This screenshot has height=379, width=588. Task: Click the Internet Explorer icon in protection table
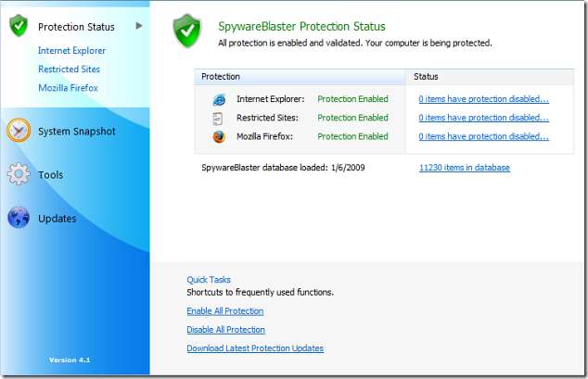click(x=219, y=100)
